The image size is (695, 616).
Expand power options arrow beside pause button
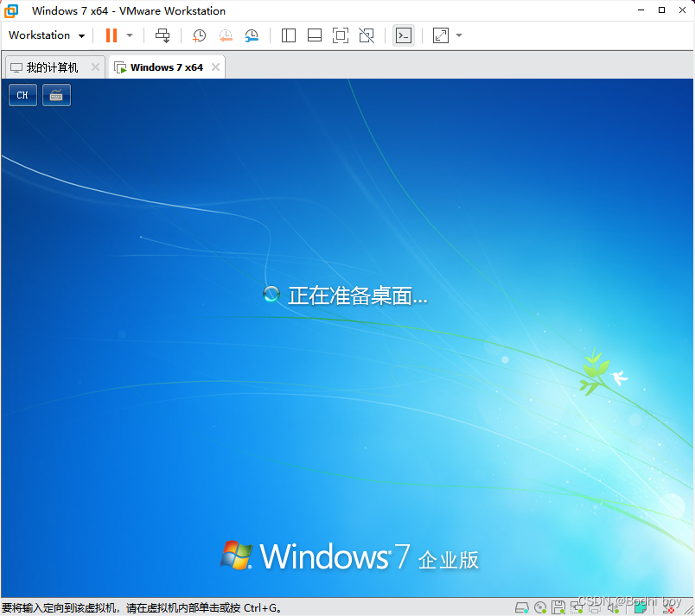click(x=130, y=35)
